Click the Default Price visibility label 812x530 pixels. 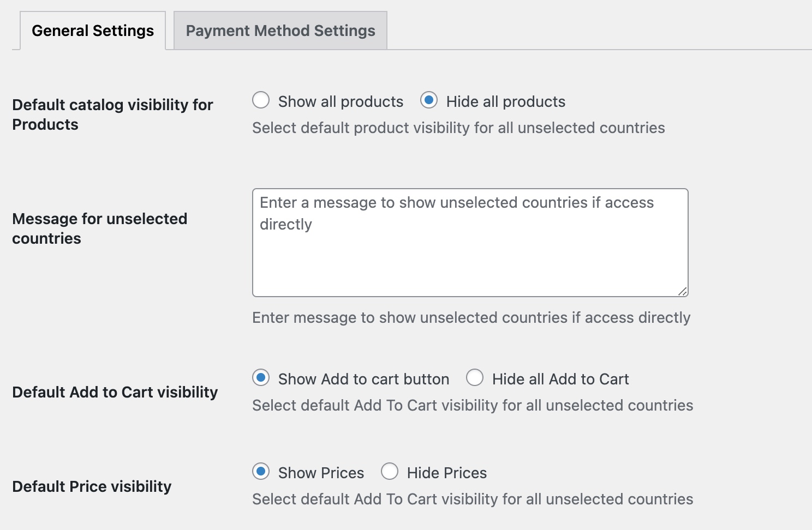pyautogui.click(x=92, y=486)
